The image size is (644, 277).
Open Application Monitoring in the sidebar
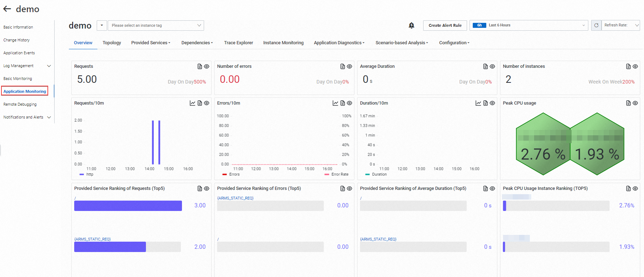pos(25,91)
